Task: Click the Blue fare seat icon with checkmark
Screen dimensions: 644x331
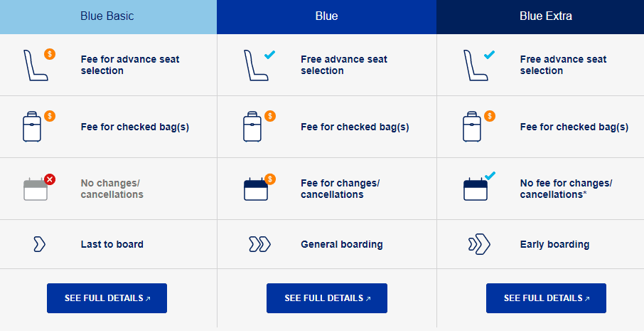Action: tap(259, 65)
